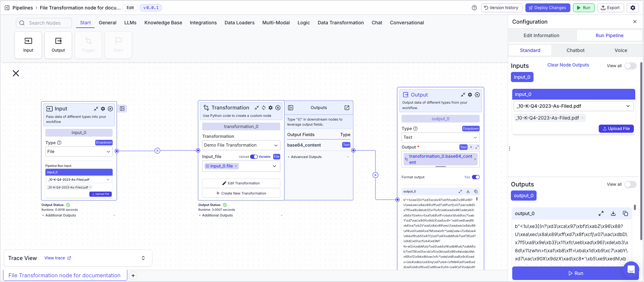Expand output_0 in the Configuration panel
This screenshot has width=644, height=282.
click(601, 213)
